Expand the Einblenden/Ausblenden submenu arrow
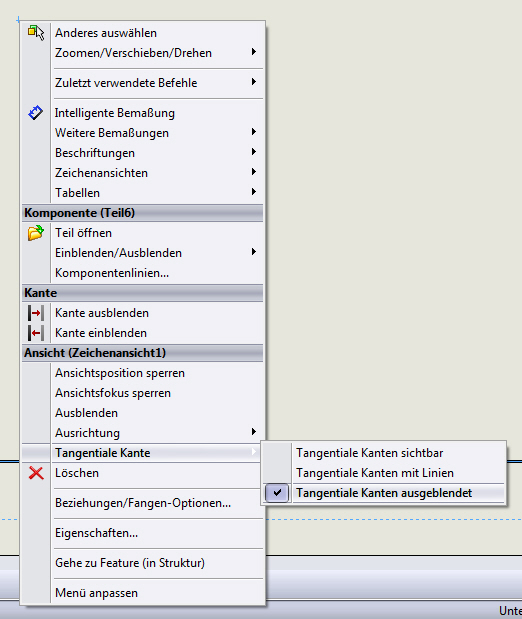 point(254,252)
